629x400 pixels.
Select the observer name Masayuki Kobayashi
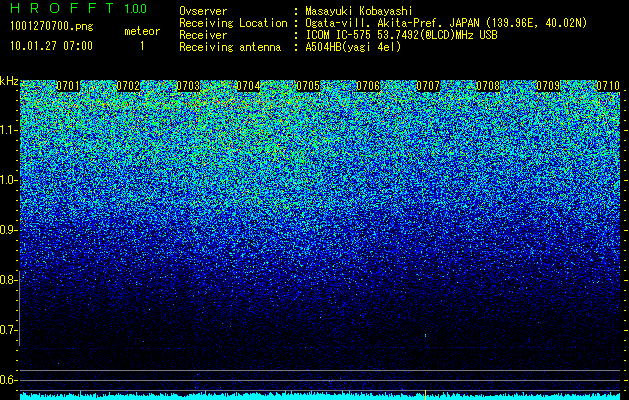tap(359, 11)
